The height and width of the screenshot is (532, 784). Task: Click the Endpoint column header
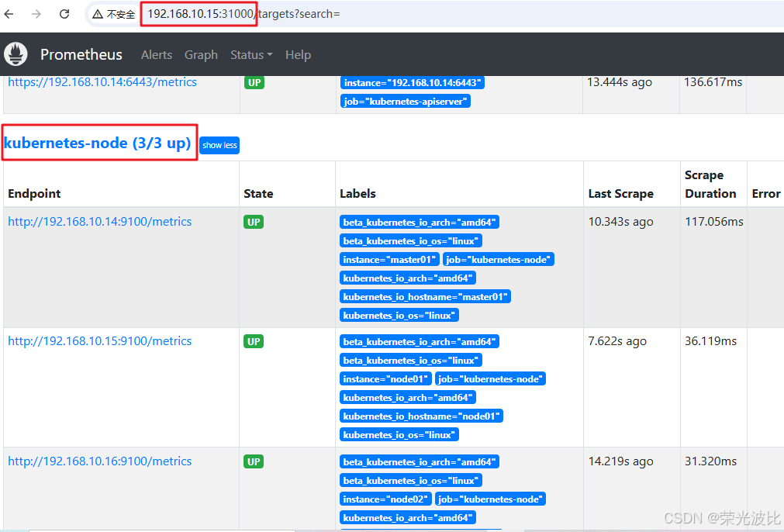click(x=34, y=194)
